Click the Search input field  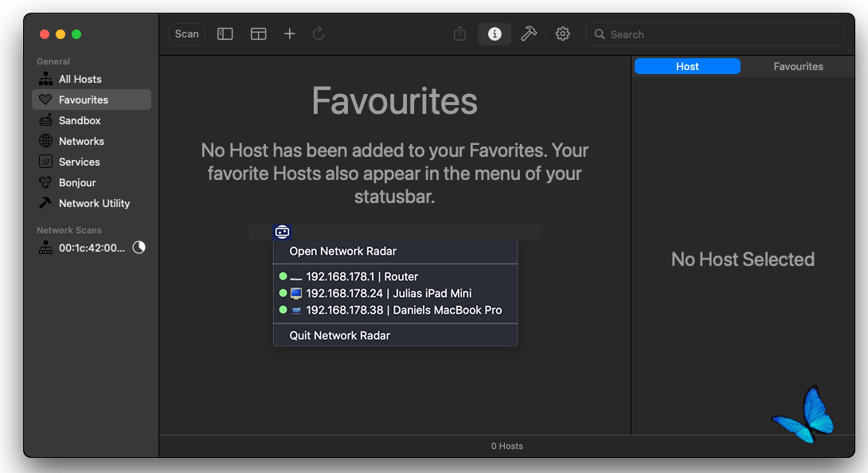[x=715, y=33]
